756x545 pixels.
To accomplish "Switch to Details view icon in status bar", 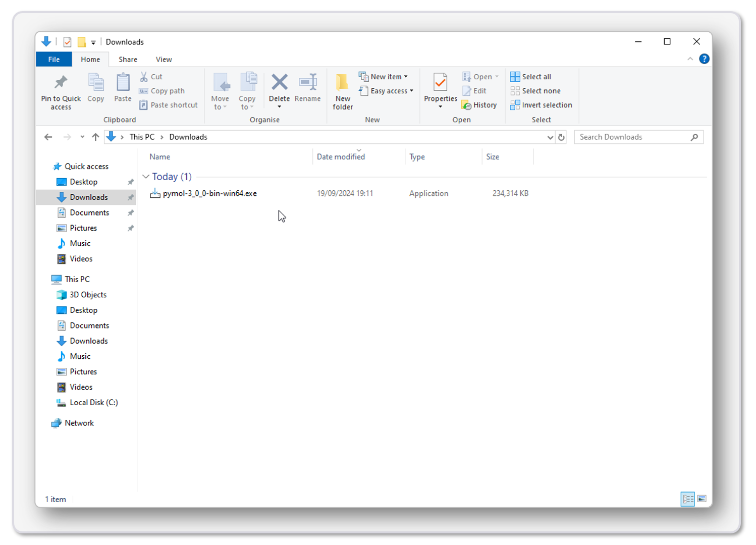I will [x=688, y=499].
